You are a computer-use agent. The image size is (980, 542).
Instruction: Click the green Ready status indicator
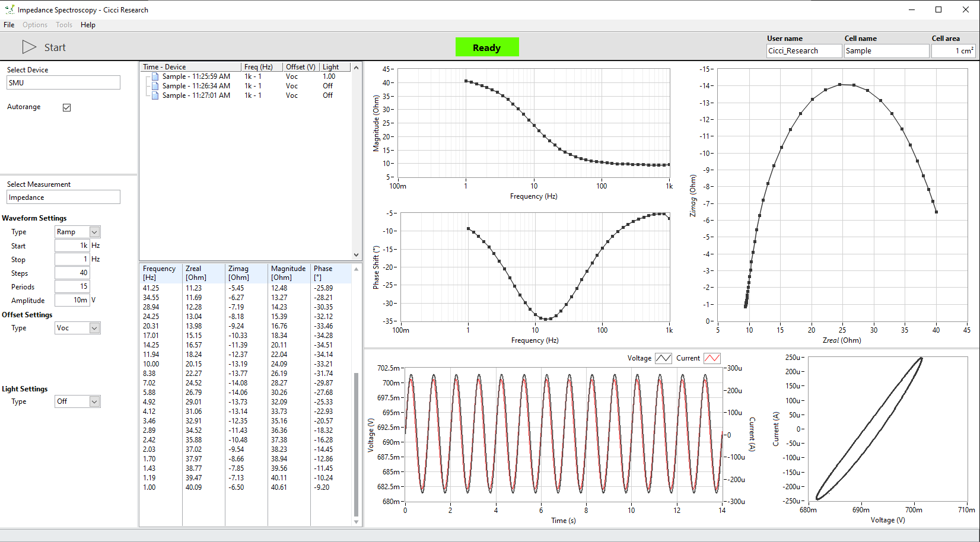click(487, 47)
